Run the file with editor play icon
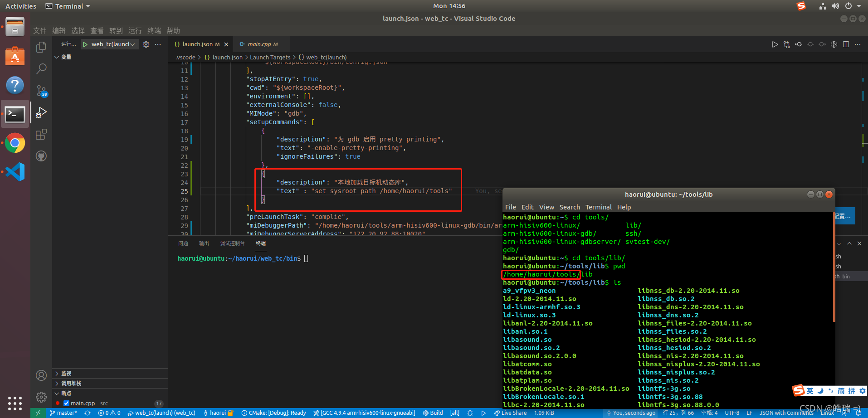 pos(775,44)
